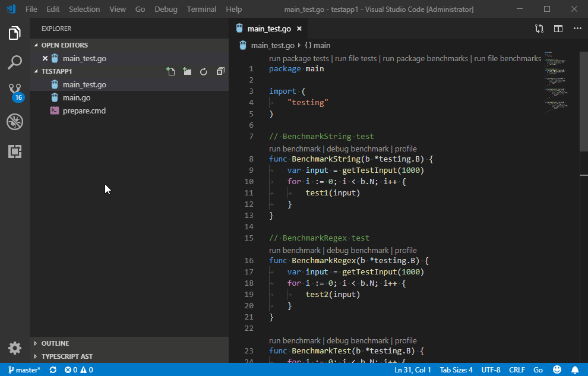Screen dimensions: 588x376
Task: Collapse all folders in the explorer
Action: click(x=220, y=71)
